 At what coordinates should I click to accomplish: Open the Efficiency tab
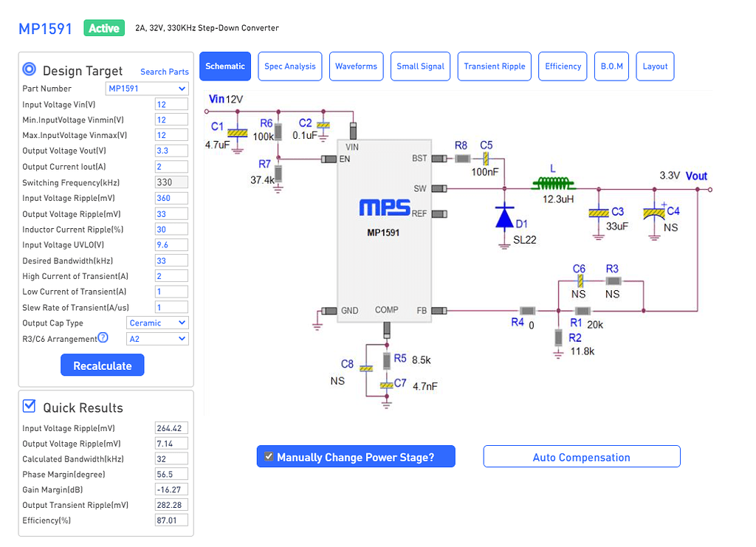point(563,66)
